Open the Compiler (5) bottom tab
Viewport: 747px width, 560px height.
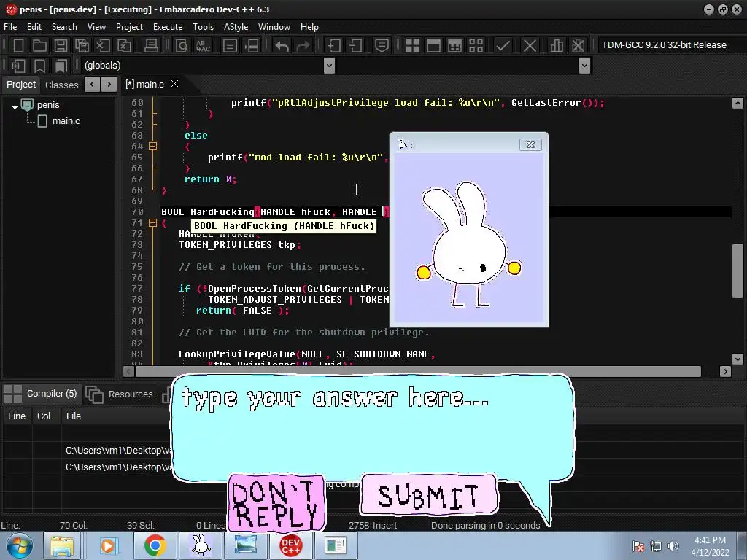[41, 394]
